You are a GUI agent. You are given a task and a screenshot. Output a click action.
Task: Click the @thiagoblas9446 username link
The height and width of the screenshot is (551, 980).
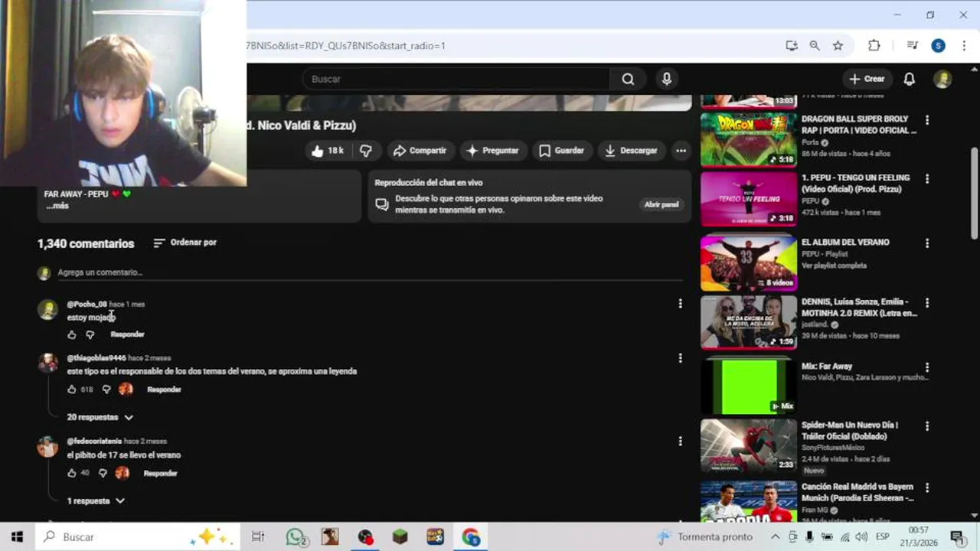click(96, 358)
